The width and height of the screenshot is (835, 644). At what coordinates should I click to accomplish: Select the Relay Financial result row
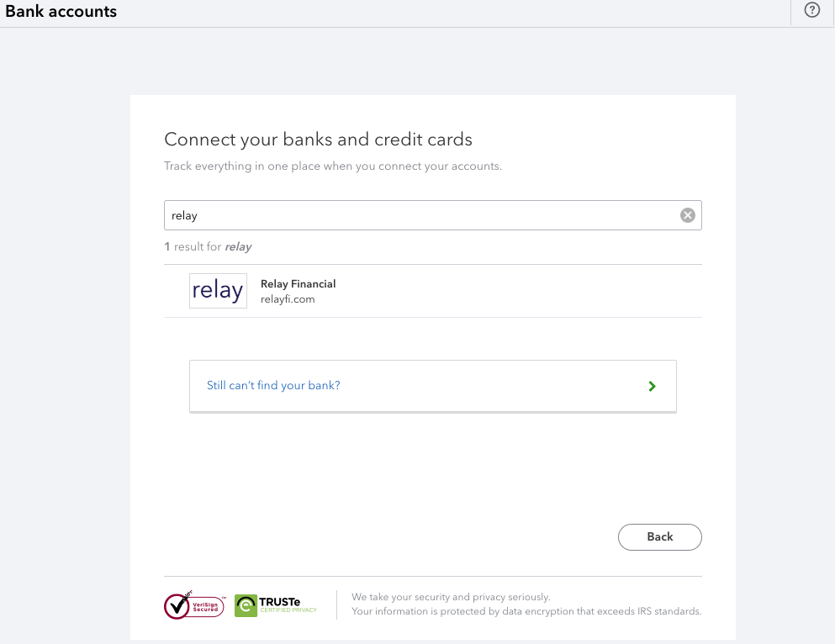point(432,291)
